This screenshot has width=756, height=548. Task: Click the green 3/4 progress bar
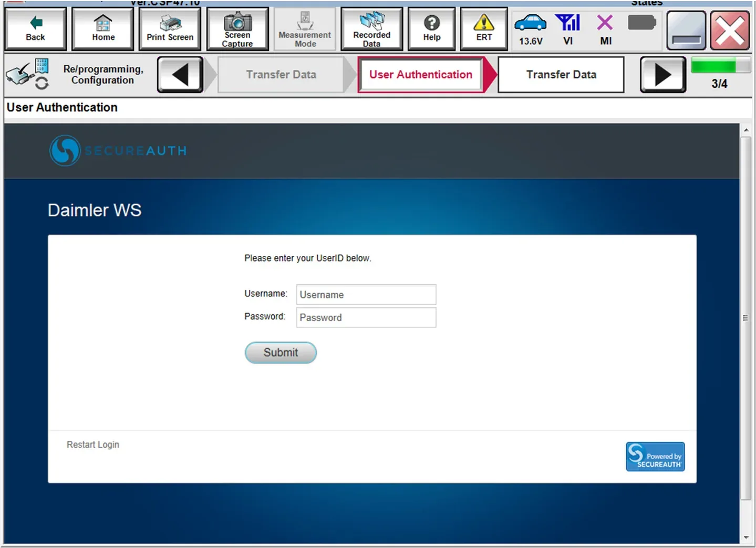720,66
